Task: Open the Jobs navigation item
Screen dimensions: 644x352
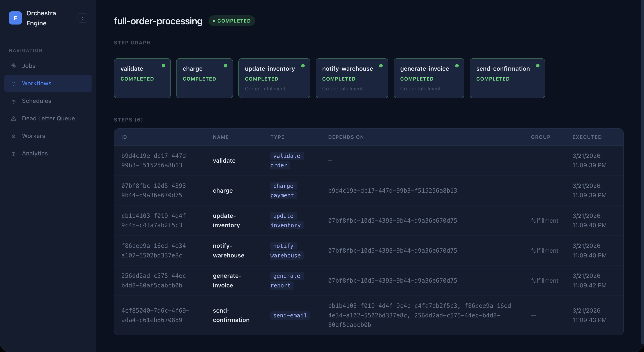Action: (x=28, y=66)
